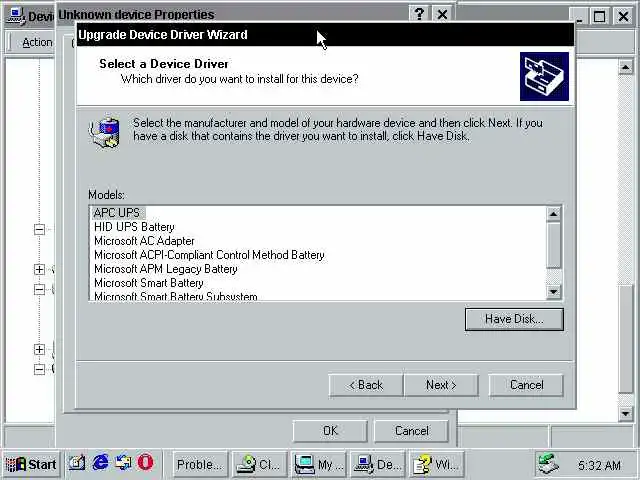Close the Unknown device Properties dialog

point(442,15)
